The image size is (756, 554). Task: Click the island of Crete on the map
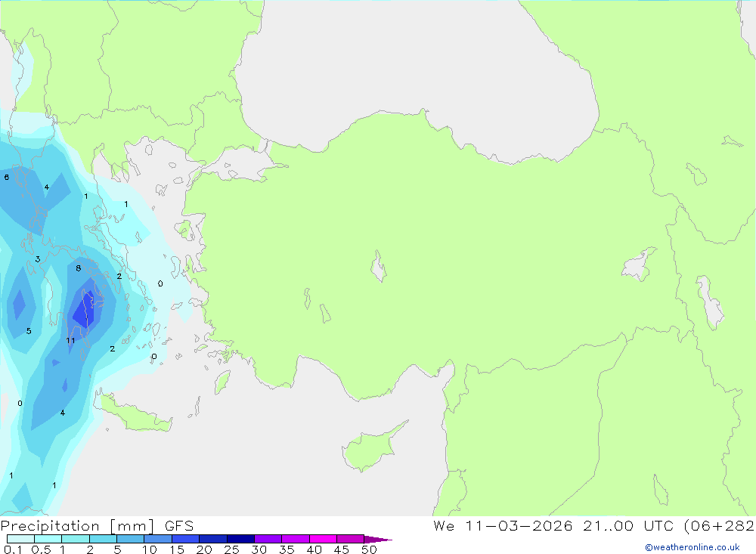[134, 413]
